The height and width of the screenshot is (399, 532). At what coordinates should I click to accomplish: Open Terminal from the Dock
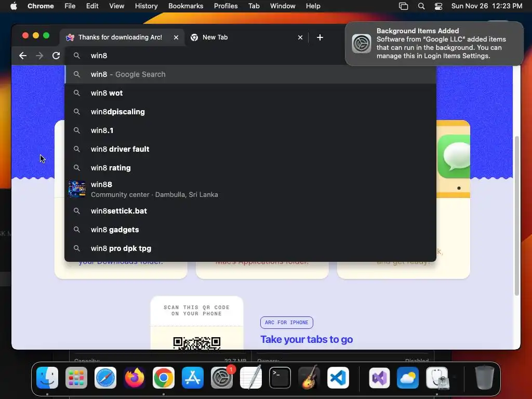point(280,378)
